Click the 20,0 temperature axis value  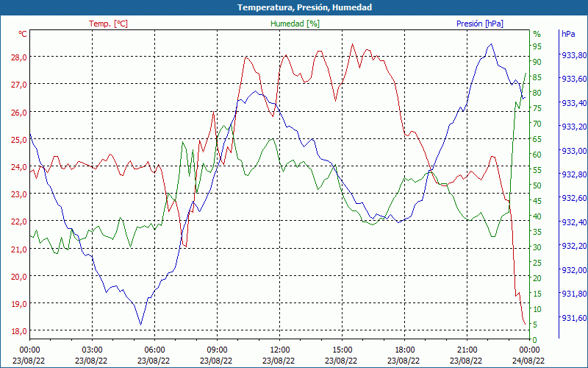pyautogui.click(x=19, y=277)
